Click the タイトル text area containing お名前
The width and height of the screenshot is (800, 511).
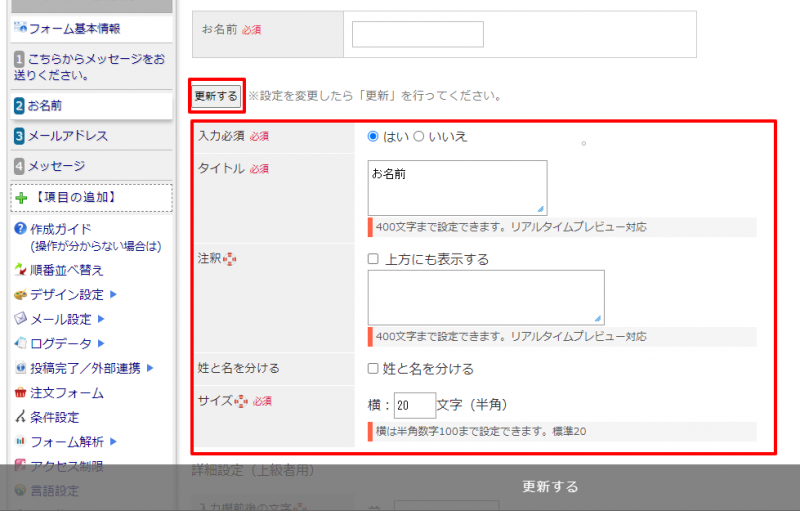click(457, 187)
